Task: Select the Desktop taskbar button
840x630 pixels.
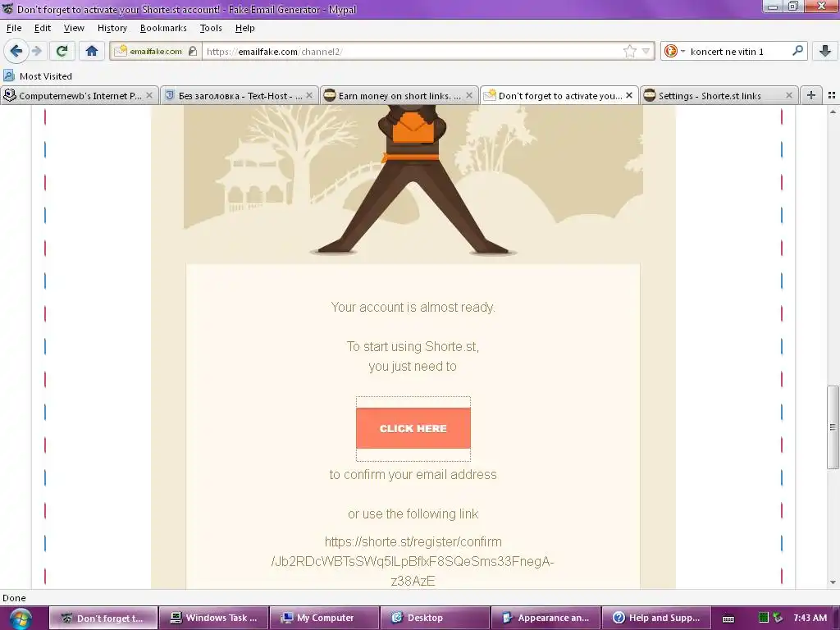Action: [x=435, y=618]
